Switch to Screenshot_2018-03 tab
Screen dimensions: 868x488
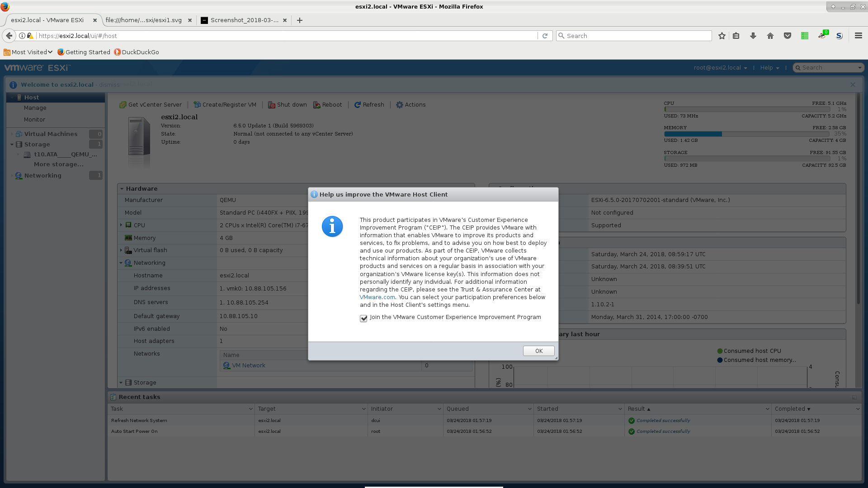pos(244,20)
